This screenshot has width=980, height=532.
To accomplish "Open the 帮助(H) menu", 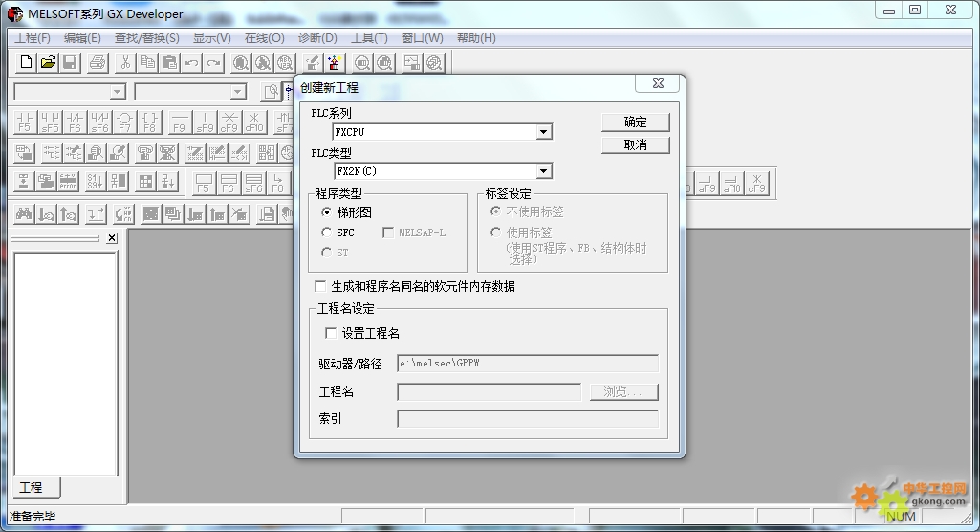I will click(476, 38).
